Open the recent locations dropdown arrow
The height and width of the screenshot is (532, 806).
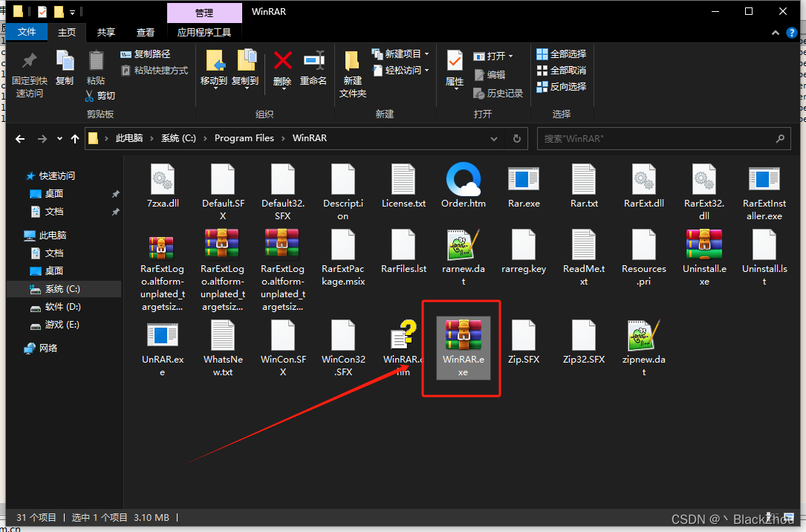point(59,139)
